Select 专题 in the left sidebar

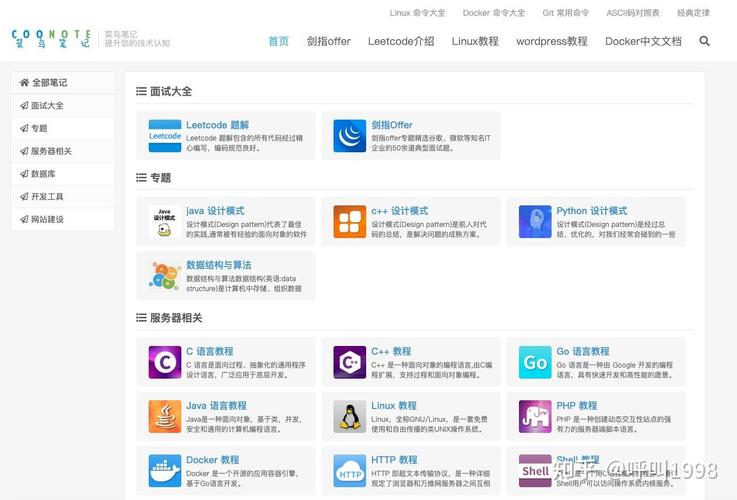click(63, 128)
